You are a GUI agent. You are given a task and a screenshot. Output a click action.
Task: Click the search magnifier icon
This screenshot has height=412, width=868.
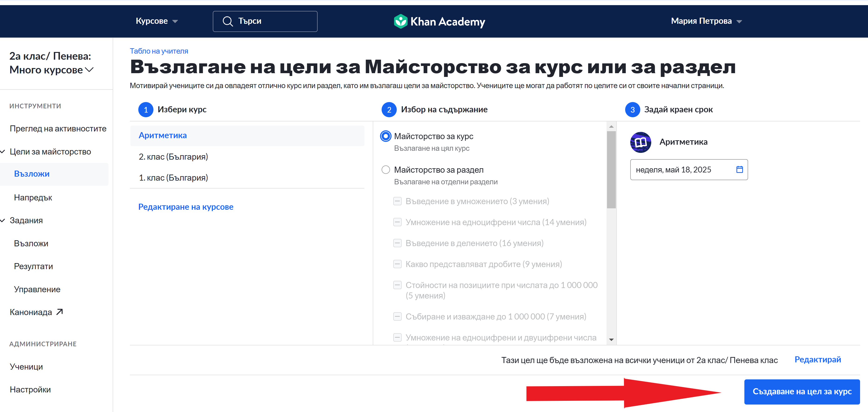(228, 21)
